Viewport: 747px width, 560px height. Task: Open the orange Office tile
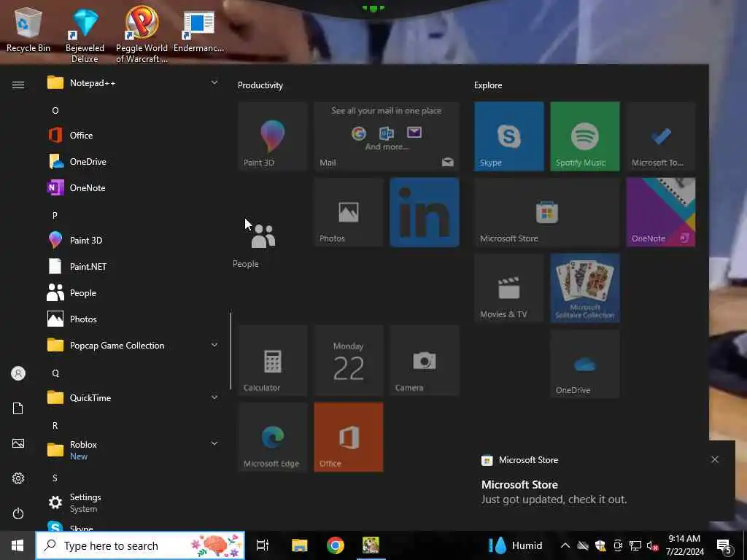(348, 437)
